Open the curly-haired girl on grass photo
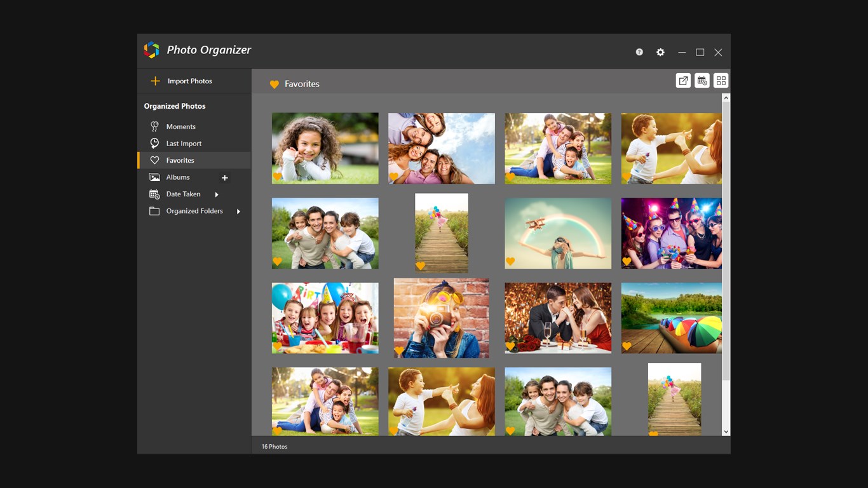Screen dimensions: 868x488 [x=325, y=149]
